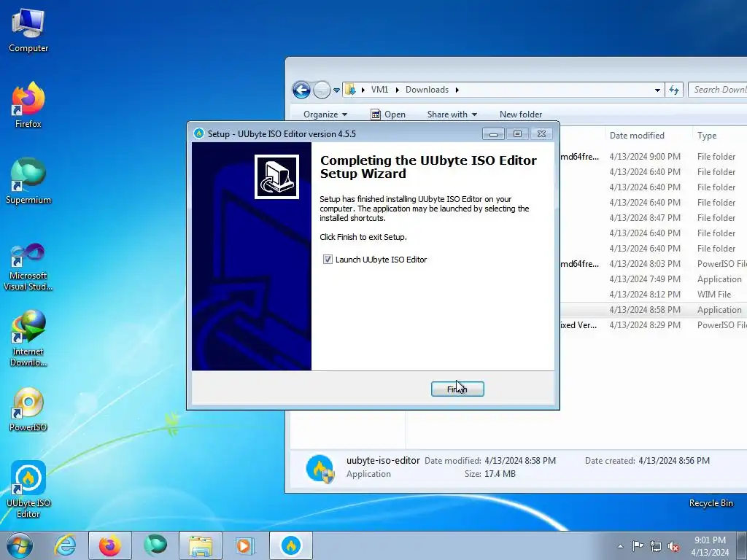Image resolution: width=747 pixels, height=560 pixels.
Task: Click the Date created value in details pane
Action: [x=673, y=461]
